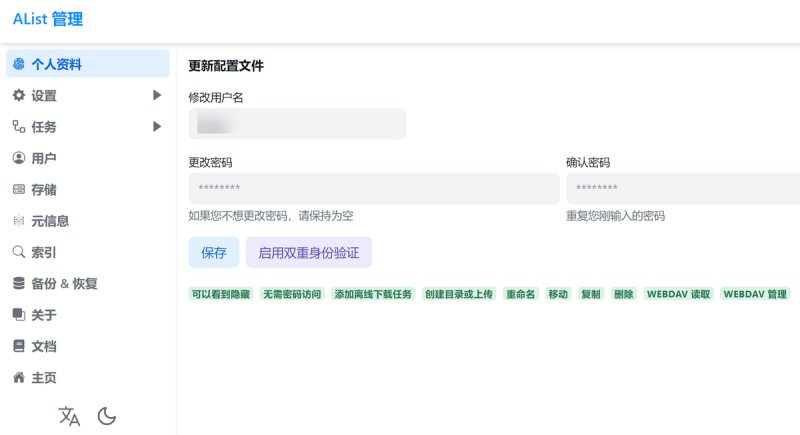
Task: Click the WEBDAV 读取 permission tag
Action: point(679,294)
